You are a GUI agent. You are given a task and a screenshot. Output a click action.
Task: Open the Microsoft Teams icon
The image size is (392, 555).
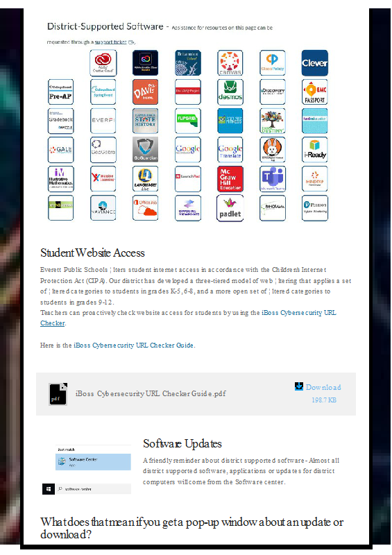[x=272, y=179]
